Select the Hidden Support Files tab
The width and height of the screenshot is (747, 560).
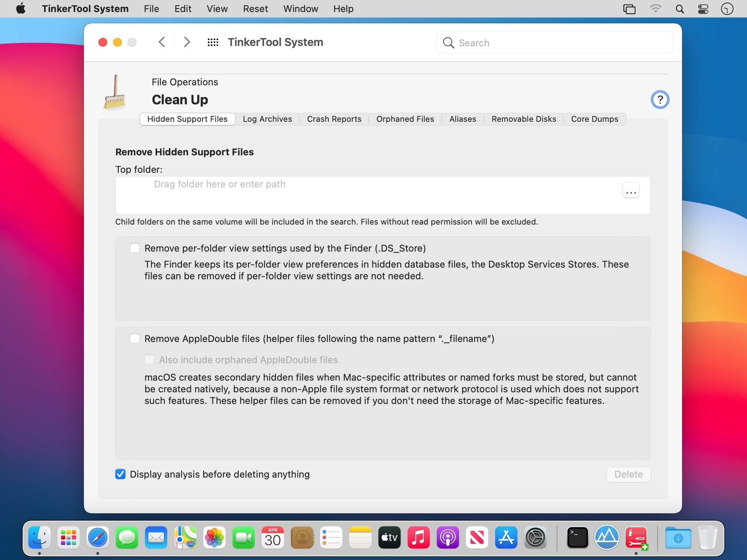click(187, 119)
